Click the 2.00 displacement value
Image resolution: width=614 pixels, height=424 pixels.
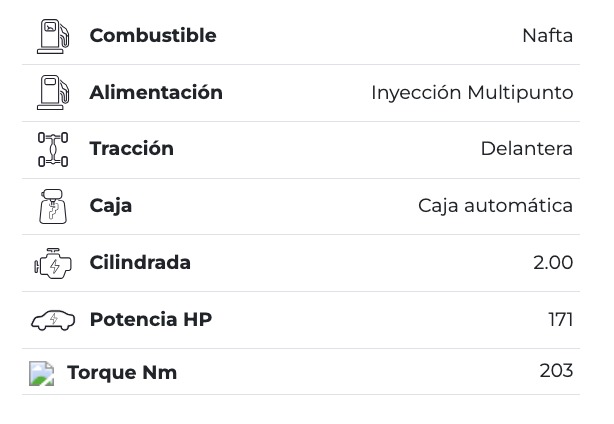[553, 263]
